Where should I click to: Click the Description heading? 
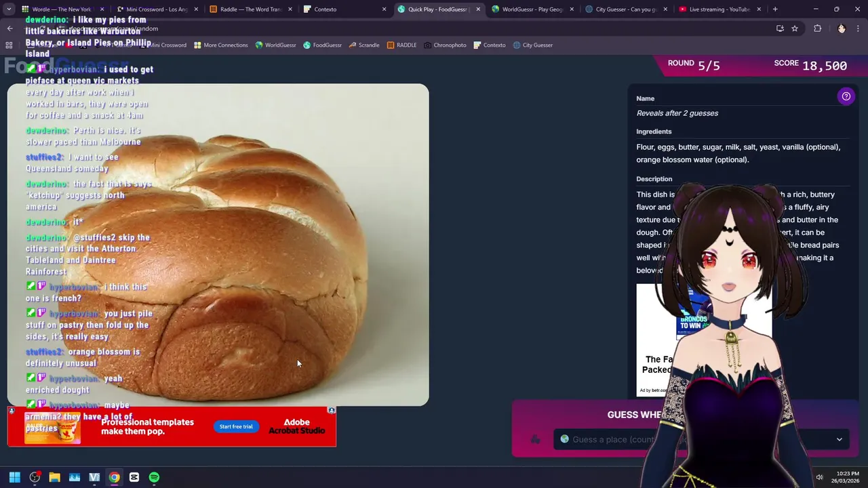(x=654, y=179)
